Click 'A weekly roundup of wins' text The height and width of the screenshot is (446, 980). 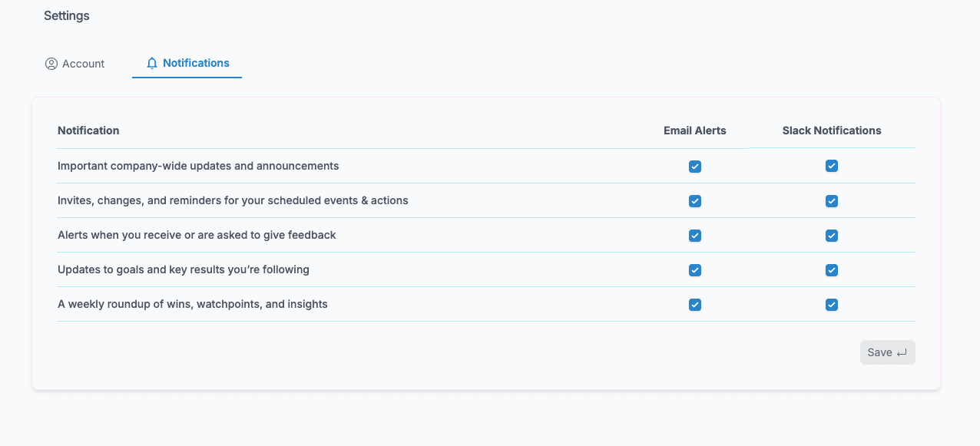(193, 304)
